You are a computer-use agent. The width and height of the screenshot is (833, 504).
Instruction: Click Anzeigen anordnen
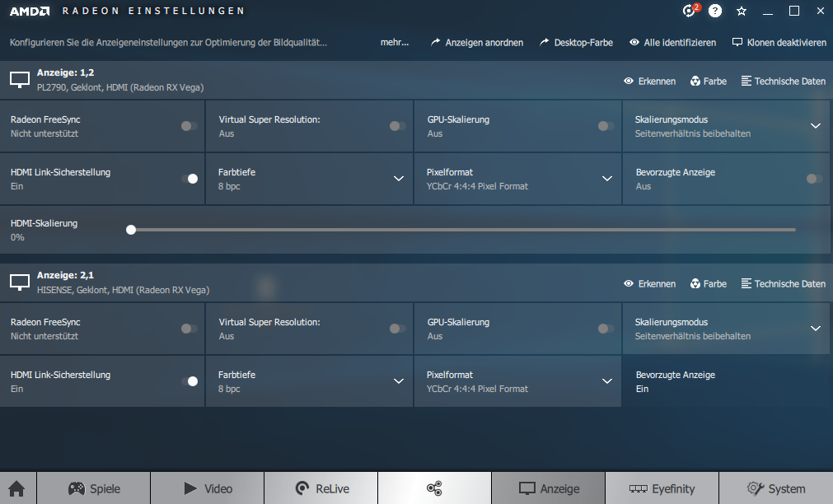(x=477, y=43)
